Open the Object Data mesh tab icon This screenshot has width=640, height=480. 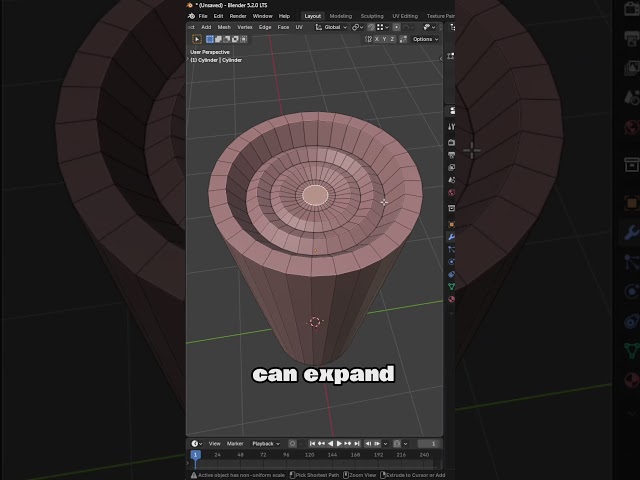[x=451, y=287]
